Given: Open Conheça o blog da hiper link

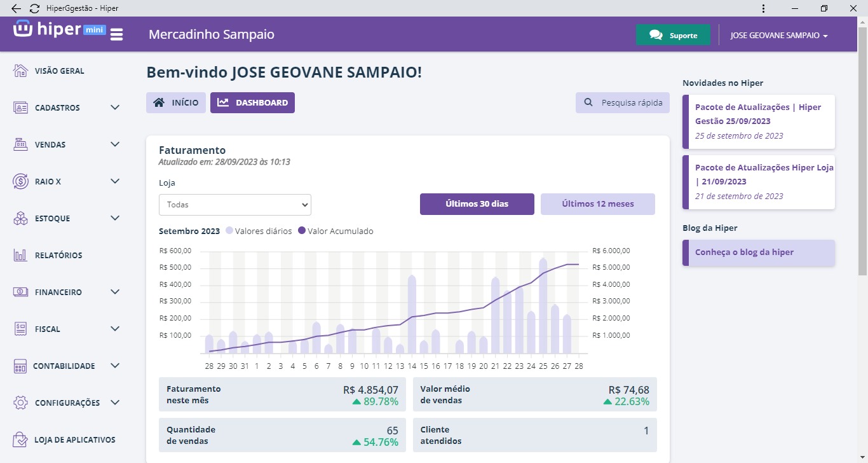Looking at the screenshot, I should coord(744,252).
